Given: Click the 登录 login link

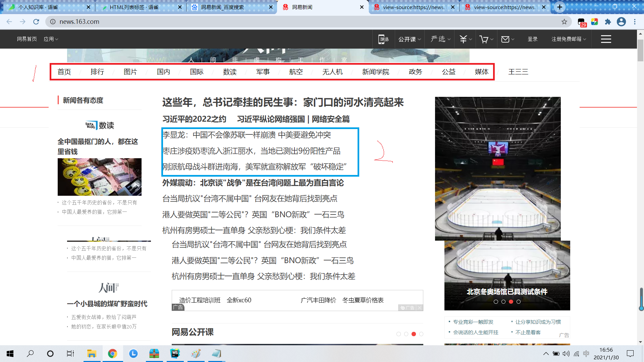Looking at the screenshot, I should 532,39.
